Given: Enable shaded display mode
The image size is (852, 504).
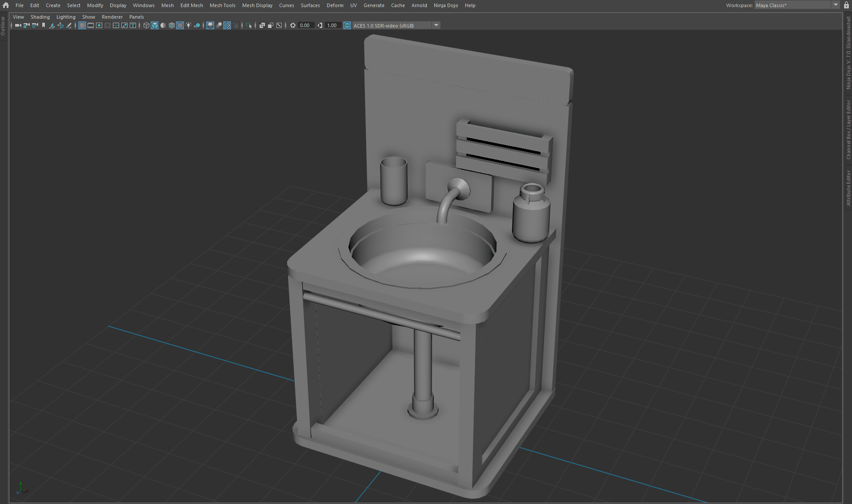Looking at the screenshot, I should pos(155,25).
